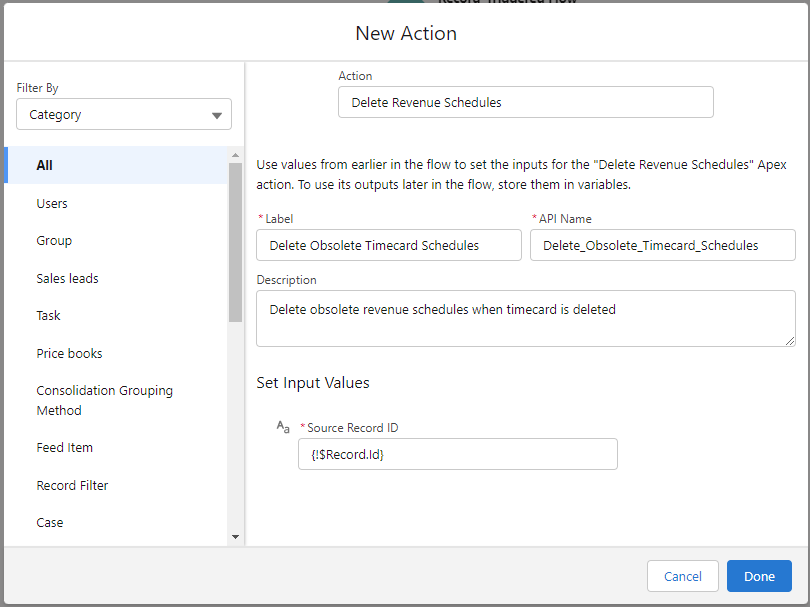
Task: Choose the Group category
Action: [54, 240]
